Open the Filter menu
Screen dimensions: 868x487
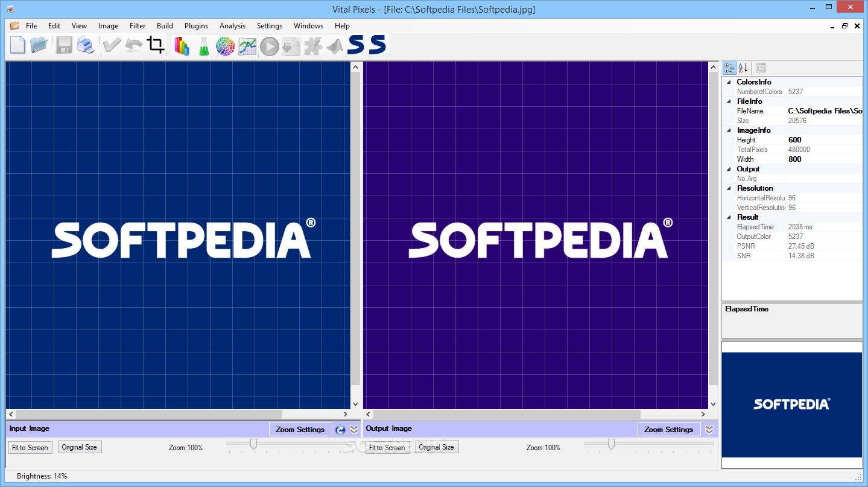click(138, 26)
